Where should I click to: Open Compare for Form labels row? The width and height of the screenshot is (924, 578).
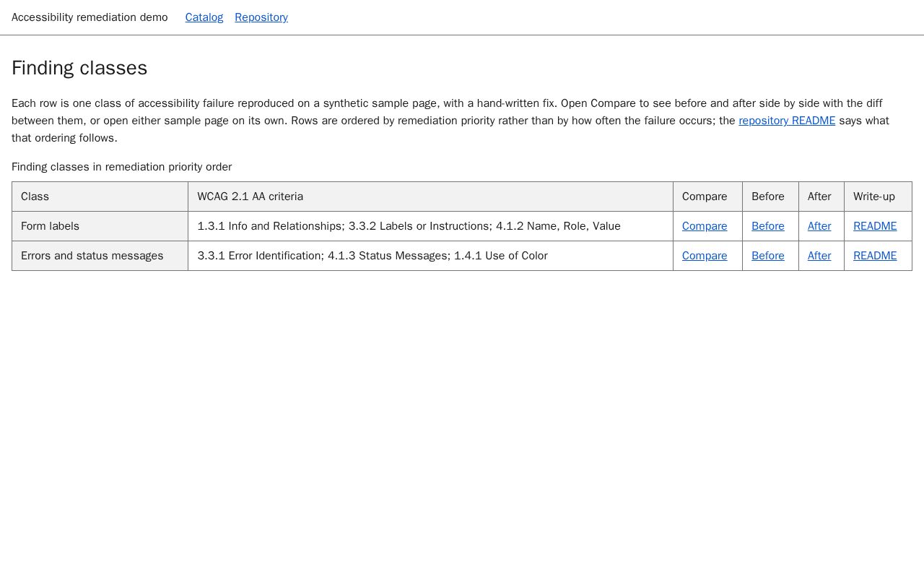pos(705,226)
